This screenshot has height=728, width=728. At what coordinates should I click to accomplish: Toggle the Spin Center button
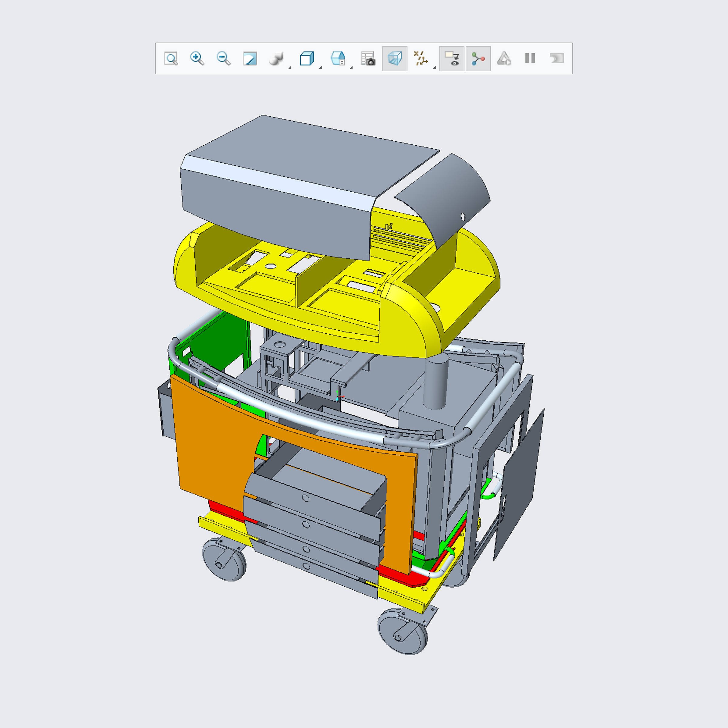pos(478,59)
